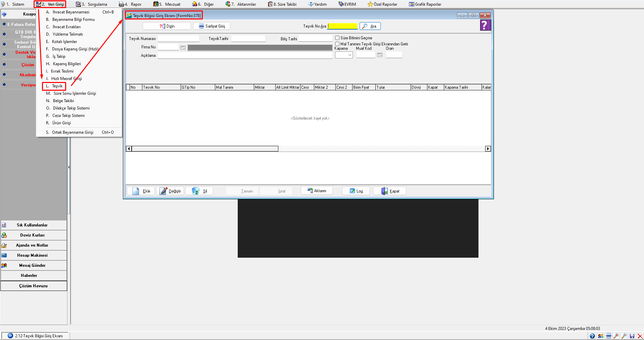The image size is (644, 340).
Task: Click the Sil delete button
Action: (199, 191)
